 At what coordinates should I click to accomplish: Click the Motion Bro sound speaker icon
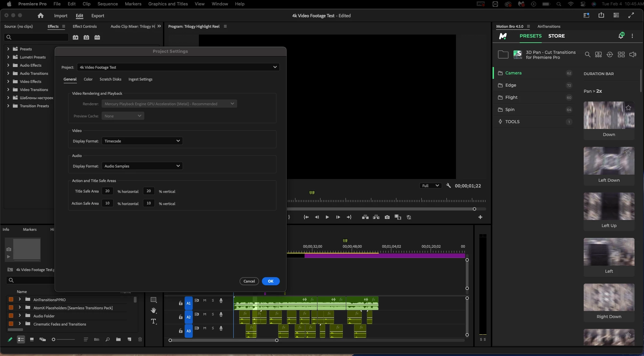(633, 54)
